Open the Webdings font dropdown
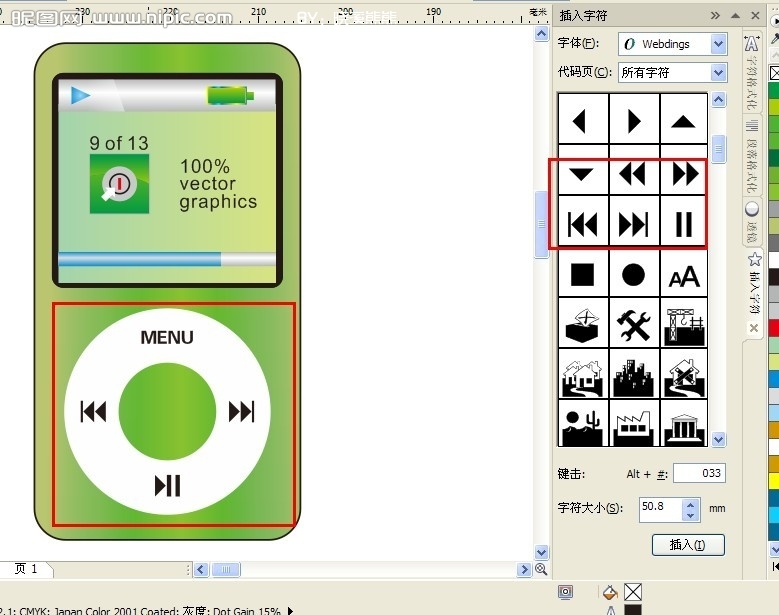Viewport: 779px width, 615px height. (x=718, y=44)
